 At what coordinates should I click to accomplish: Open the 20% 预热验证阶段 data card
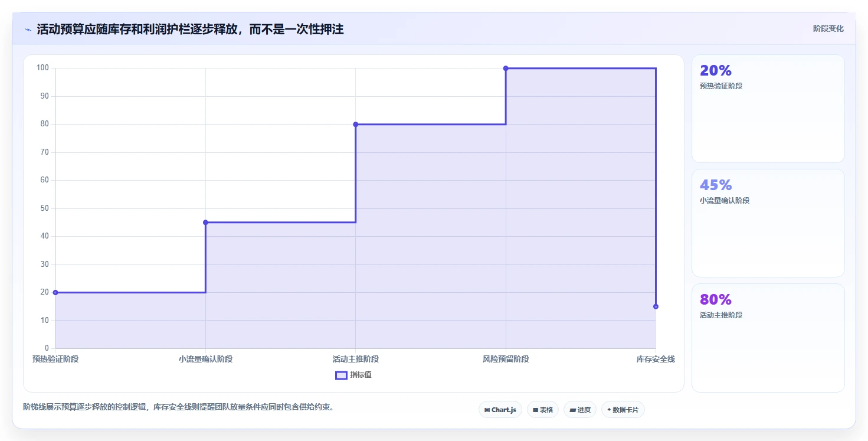(768, 109)
